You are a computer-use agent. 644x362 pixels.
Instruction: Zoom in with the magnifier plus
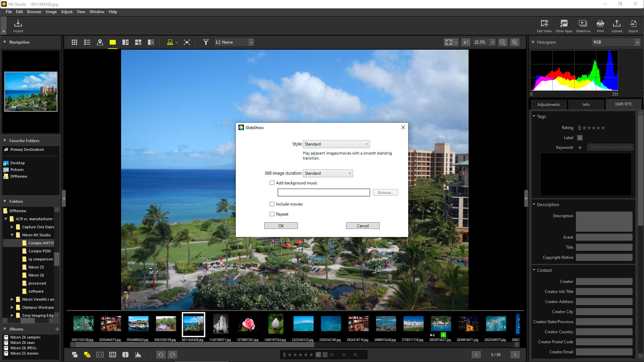[515, 42]
